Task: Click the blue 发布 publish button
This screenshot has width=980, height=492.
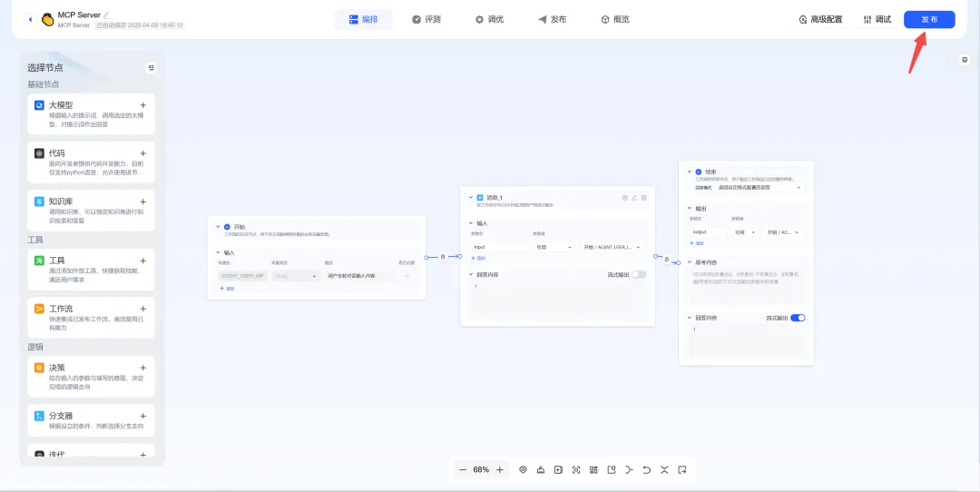Action: [x=929, y=19]
